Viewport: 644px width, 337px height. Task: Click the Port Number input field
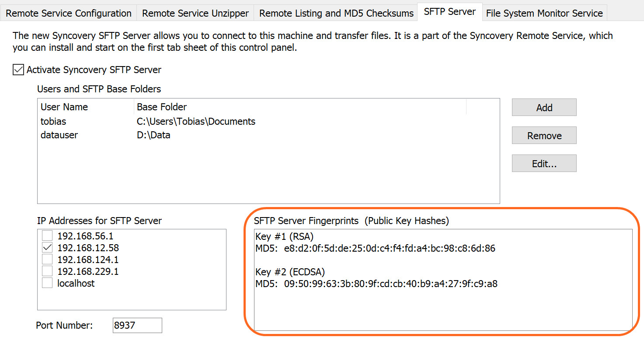point(137,325)
